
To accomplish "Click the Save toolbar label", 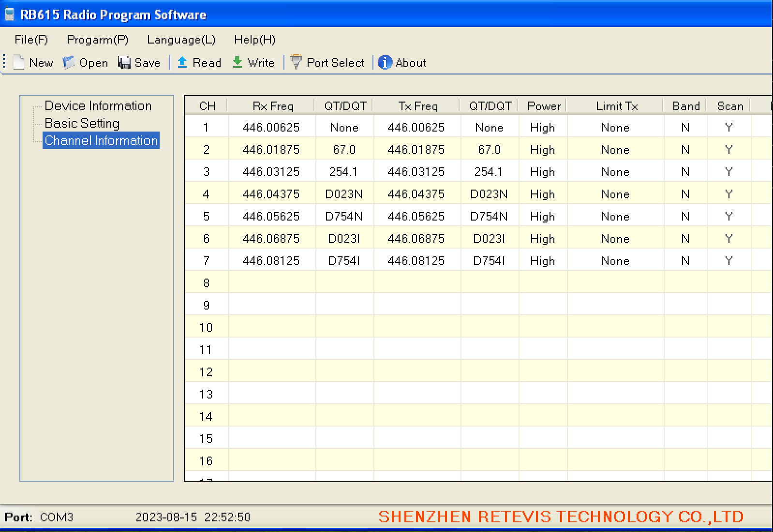I will pos(148,63).
